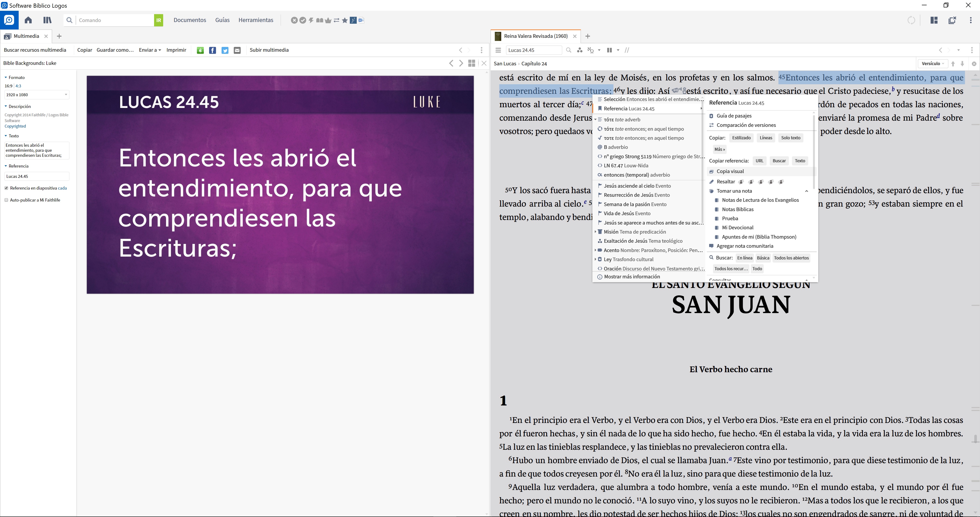The width and height of the screenshot is (980, 517).
Task: Open the resource panel menu hamburger icon
Action: pos(498,50)
